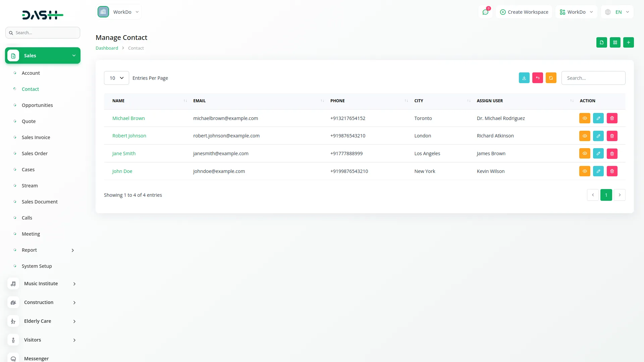644x362 pixels.
Task: Click the green add contact plus icon
Action: pyautogui.click(x=628, y=43)
